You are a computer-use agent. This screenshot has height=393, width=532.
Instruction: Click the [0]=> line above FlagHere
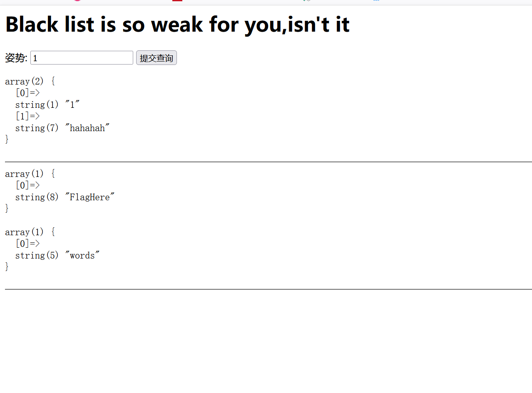coord(27,185)
